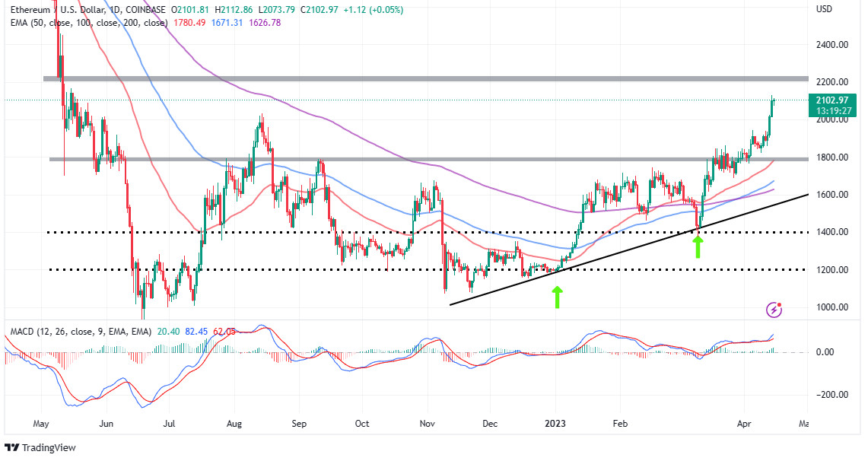Click the black ascending trendline
This screenshot has width=868, height=461.
pos(629,249)
